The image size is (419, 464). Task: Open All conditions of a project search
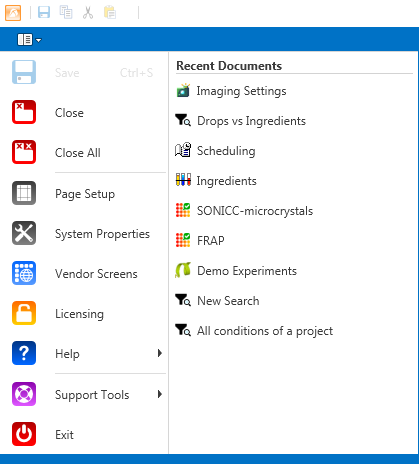point(254,331)
